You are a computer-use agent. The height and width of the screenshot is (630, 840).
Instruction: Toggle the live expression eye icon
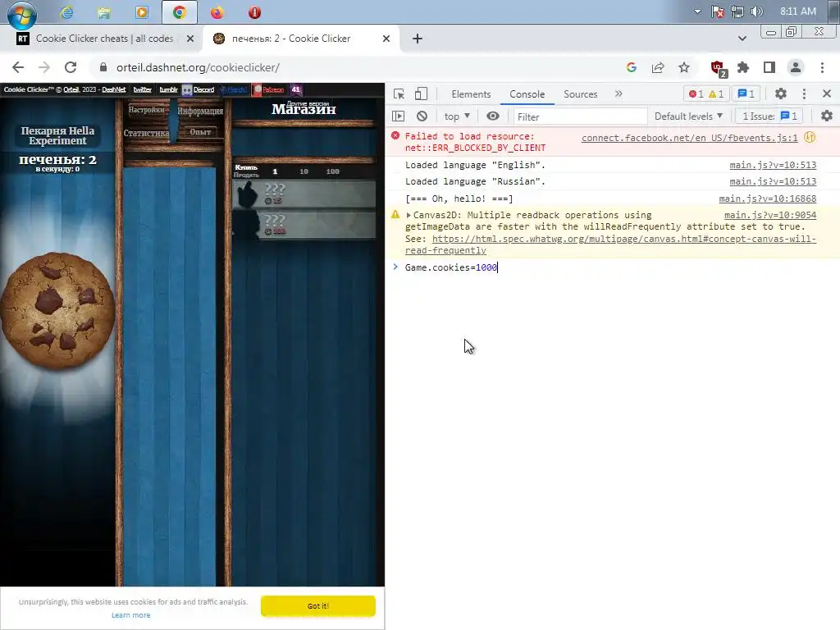tap(493, 116)
